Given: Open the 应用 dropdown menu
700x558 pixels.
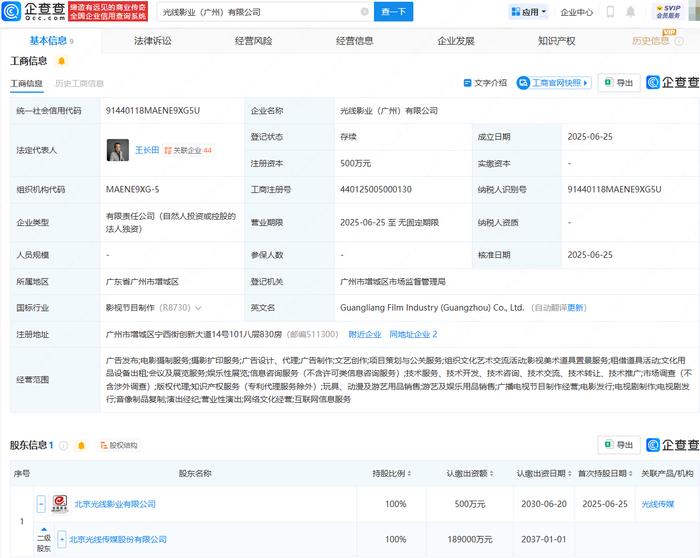Looking at the screenshot, I should (529, 12).
